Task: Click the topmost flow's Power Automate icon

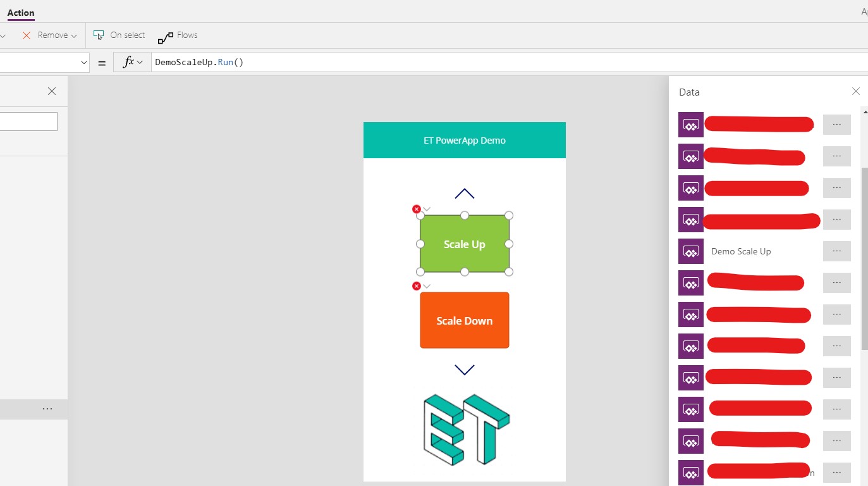Action: 690,125
